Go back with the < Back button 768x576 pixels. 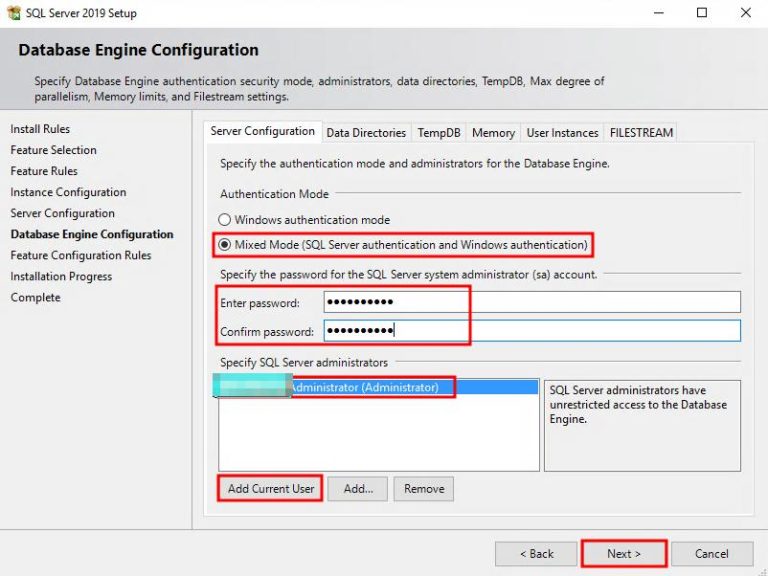(536, 554)
